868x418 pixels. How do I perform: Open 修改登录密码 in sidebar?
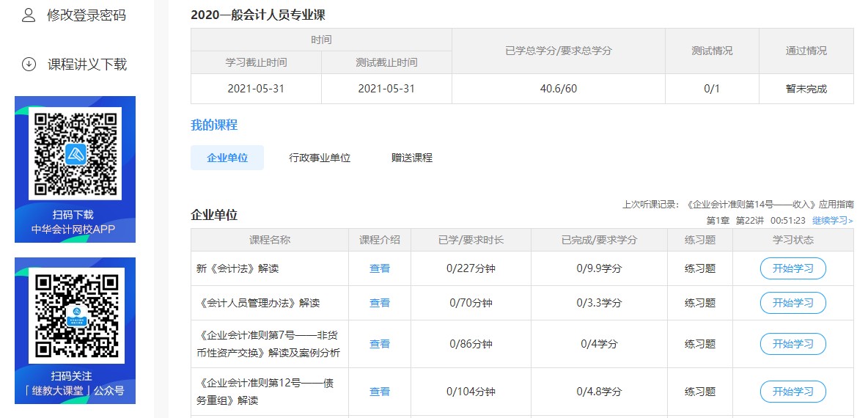pyautogui.click(x=87, y=15)
